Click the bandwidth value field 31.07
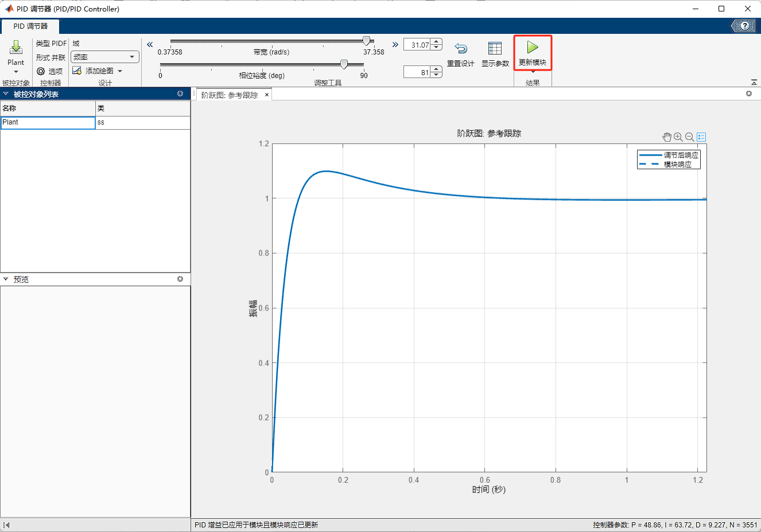Screen dimensions: 761x532 coord(417,45)
